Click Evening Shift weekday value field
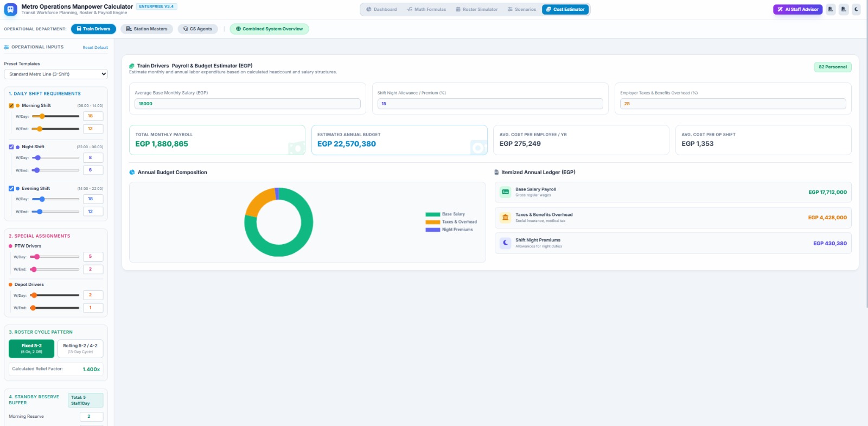Viewport: 868px width, 426px height. click(93, 199)
